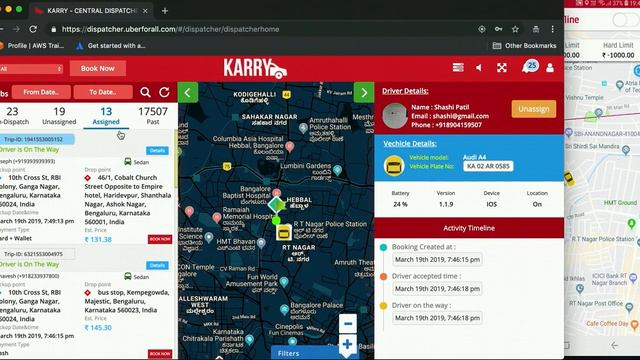Click the yellow taxi marker on map
Screen dimensions: 640x360
click(x=284, y=233)
